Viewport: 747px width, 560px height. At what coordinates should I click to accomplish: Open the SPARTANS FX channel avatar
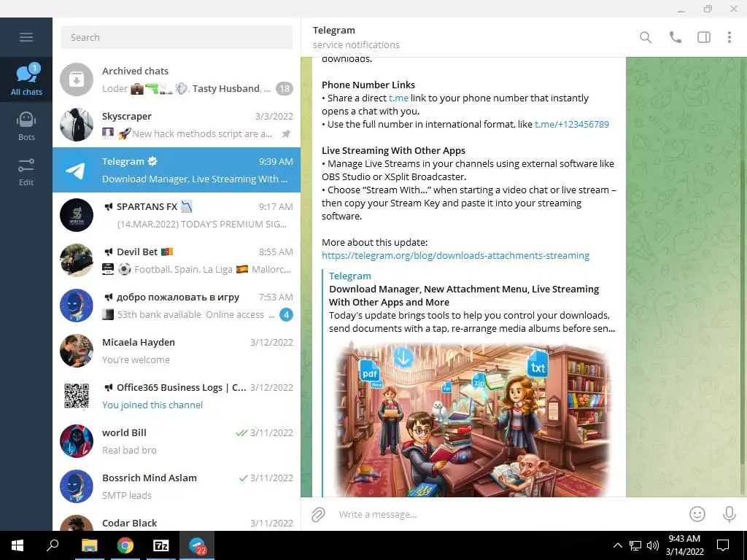[76, 215]
